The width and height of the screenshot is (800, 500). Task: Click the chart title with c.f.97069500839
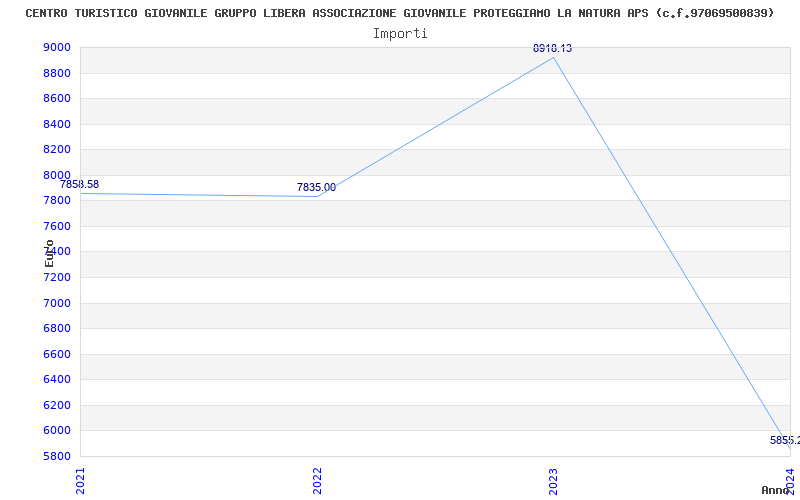pos(399,13)
